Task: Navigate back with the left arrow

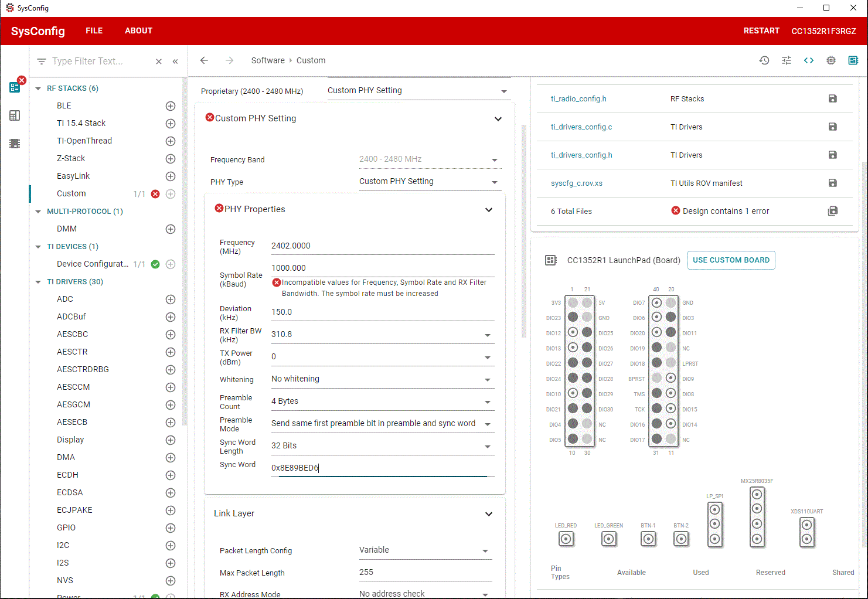Action: coord(204,60)
